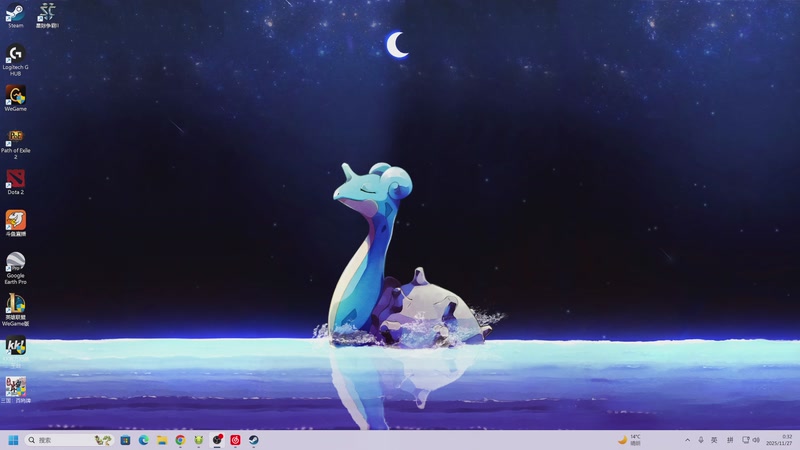Viewport: 800px width, 450px height.
Task: Open the green creature app on taskbar
Action: [198, 440]
